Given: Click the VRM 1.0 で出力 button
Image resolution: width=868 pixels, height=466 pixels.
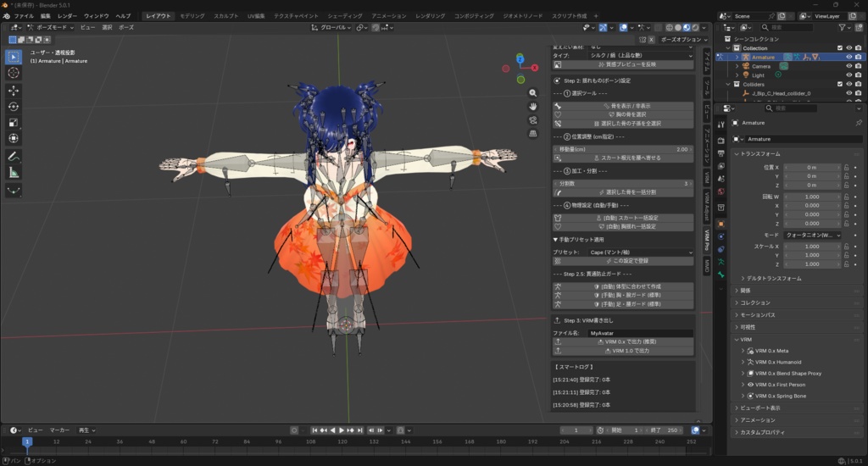Looking at the screenshot, I should click(x=623, y=350).
